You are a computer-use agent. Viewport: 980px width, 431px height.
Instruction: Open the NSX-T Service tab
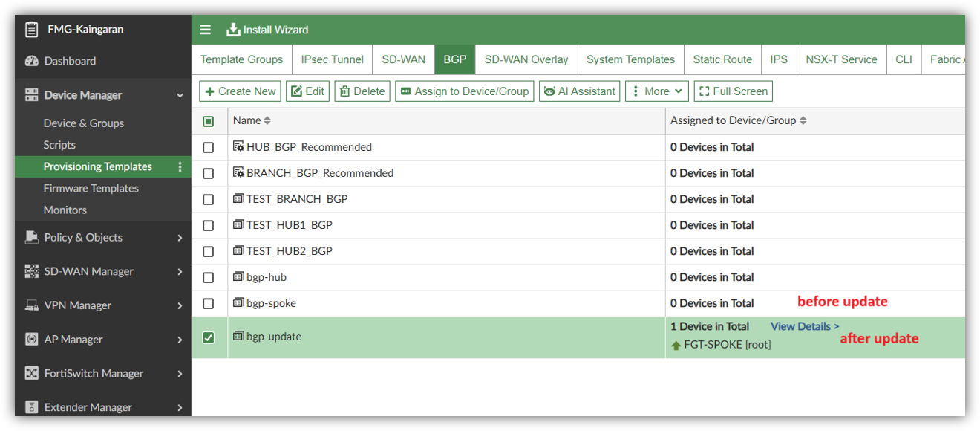pyautogui.click(x=841, y=59)
